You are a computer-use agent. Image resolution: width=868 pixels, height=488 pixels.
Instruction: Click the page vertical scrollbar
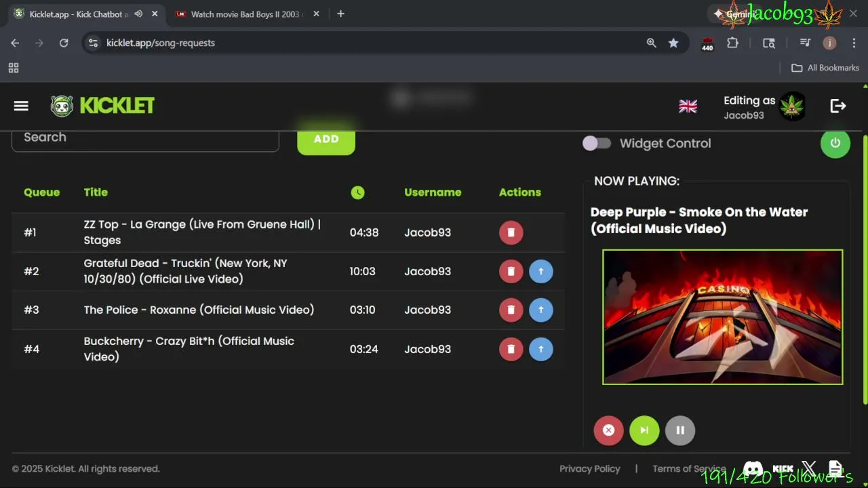[865, 271]
